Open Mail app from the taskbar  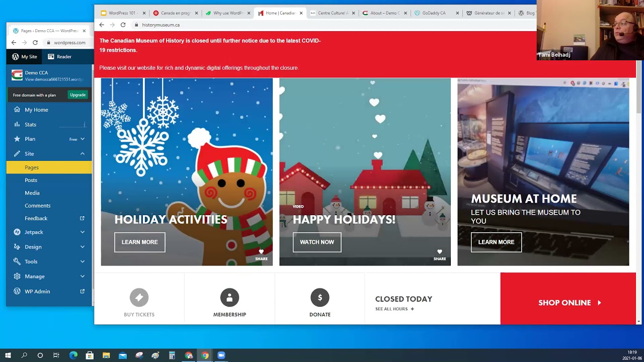(123, 355)
